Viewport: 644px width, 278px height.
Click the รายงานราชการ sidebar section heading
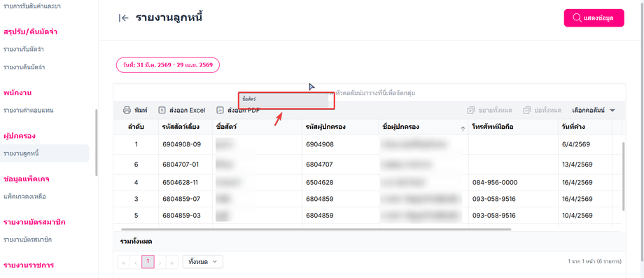click(x=29, y=265)
